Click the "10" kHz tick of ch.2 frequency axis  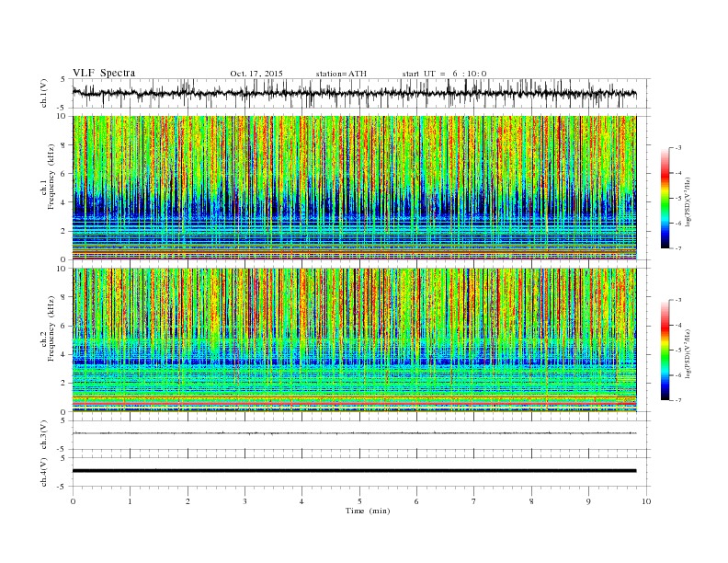(x=63, y=269)
